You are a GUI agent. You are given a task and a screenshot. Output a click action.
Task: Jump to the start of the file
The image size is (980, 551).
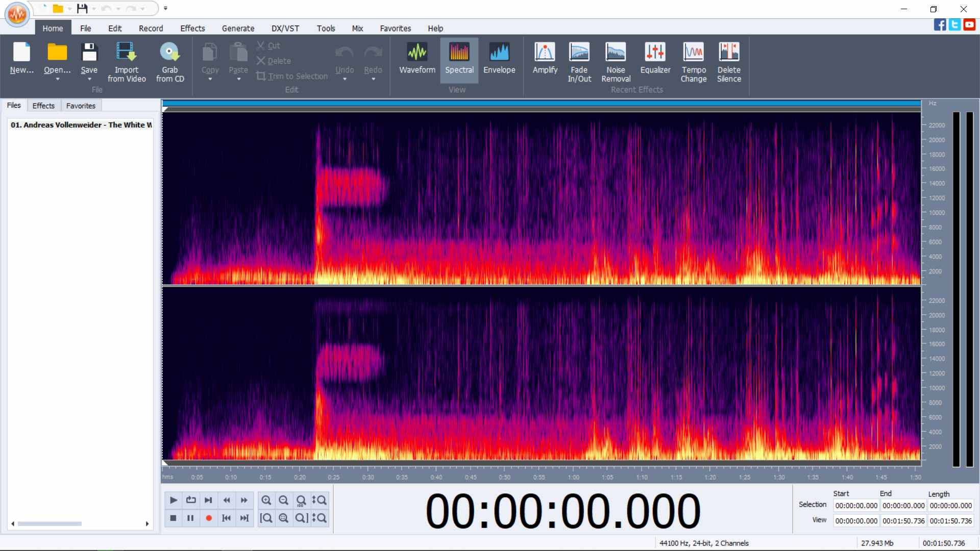click(227, 518)
